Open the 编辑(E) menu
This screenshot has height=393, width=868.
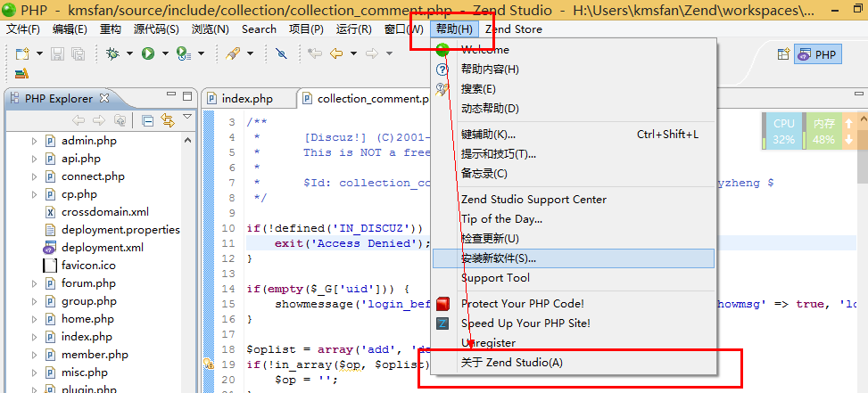pyautogui.click(x=70, y=29)
